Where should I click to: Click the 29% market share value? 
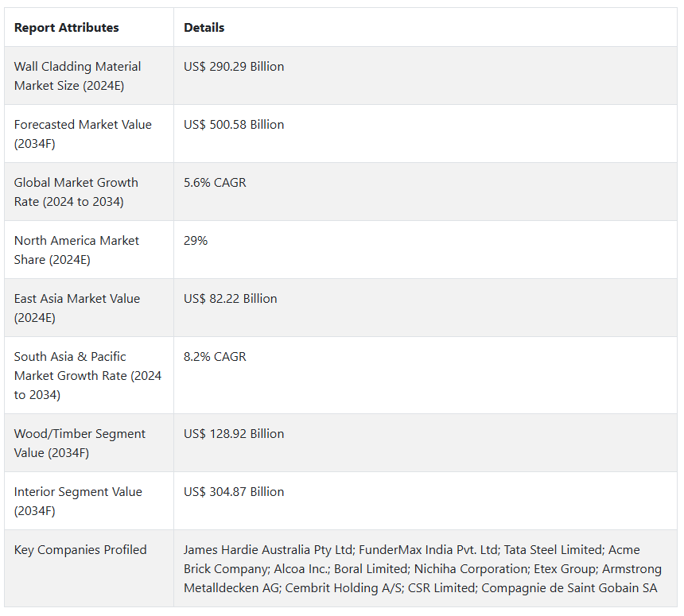coord(196,241)
